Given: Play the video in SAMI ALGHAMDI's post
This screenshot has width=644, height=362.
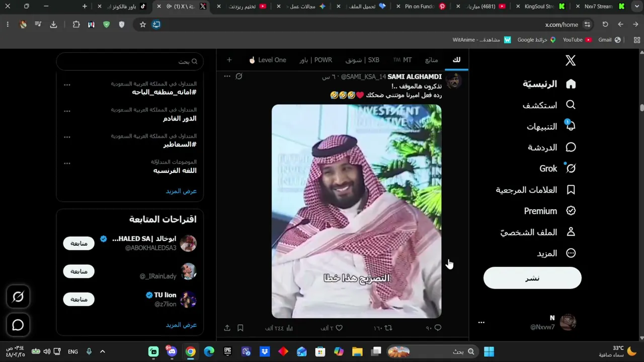Looking at the screenshot, I should [357, 211].
